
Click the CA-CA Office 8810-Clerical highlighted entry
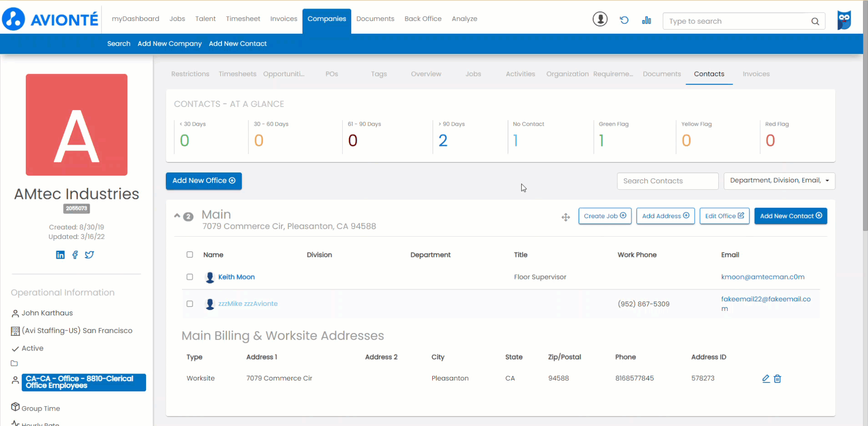[x=84, y=382]
